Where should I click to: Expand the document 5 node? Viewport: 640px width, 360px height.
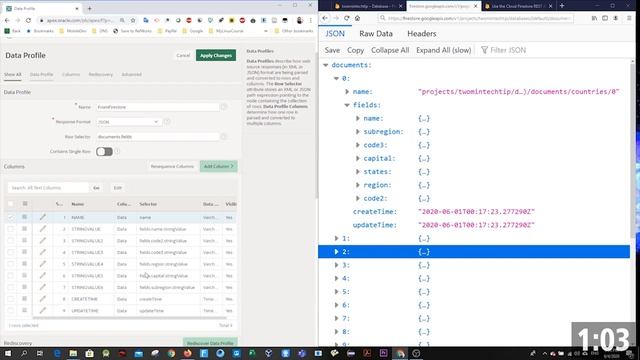(x=336, y=292)
